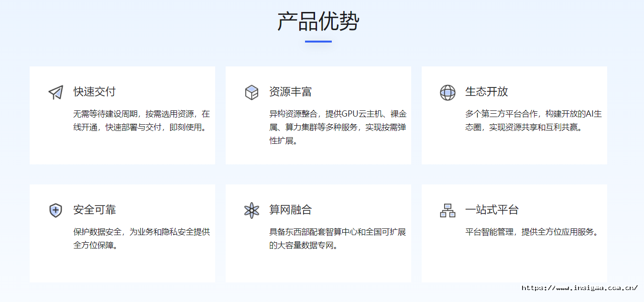Click the 产品优势 section title
Viewport: 644px width, 302px height.
pyautogui.click(x=318, y=22)
